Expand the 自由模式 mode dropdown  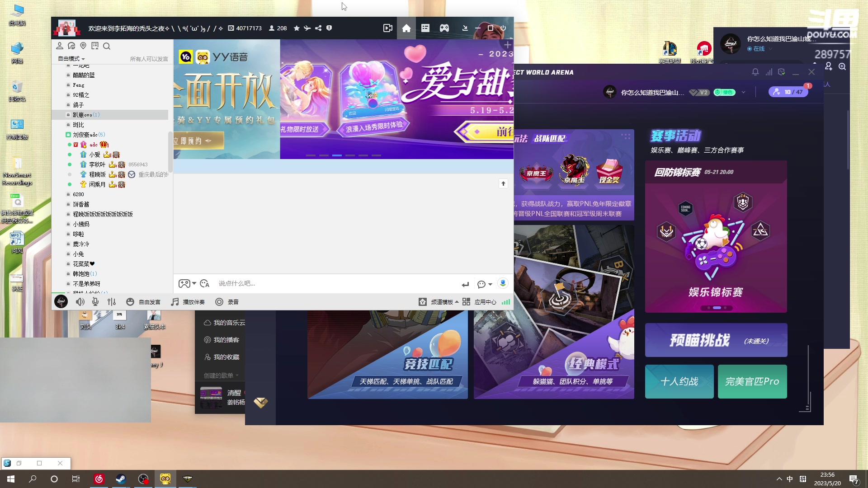pos(71,59)
